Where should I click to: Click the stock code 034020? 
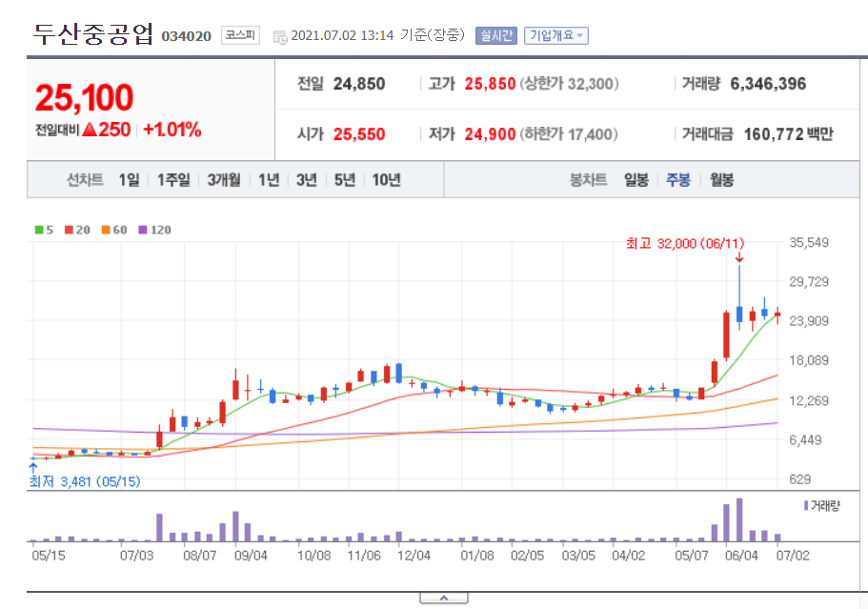pyautogui.click(x=187, y=36)
